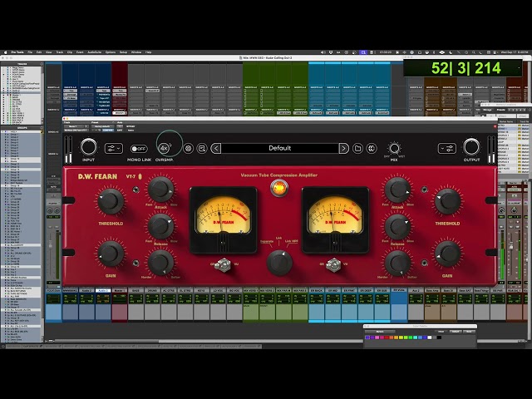Click the orange power lamp button
The width and height of the screenshot is (532, 399).
tap(279, 188)
